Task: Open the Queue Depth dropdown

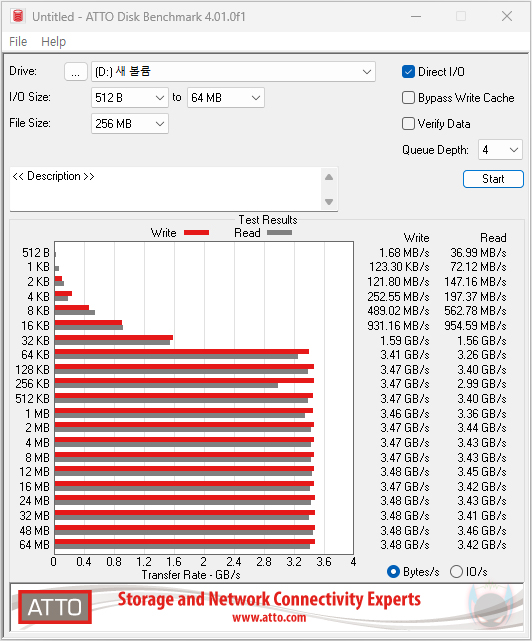Action: click(500, 150)
